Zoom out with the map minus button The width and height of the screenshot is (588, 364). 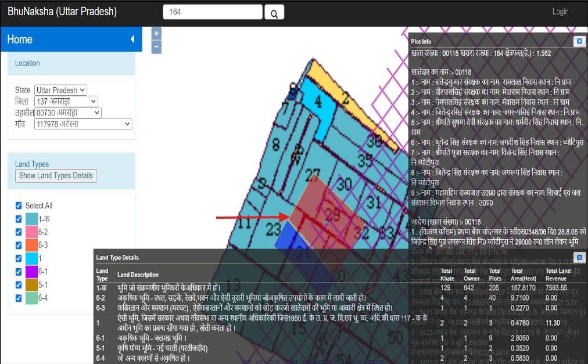pos(156,47)
